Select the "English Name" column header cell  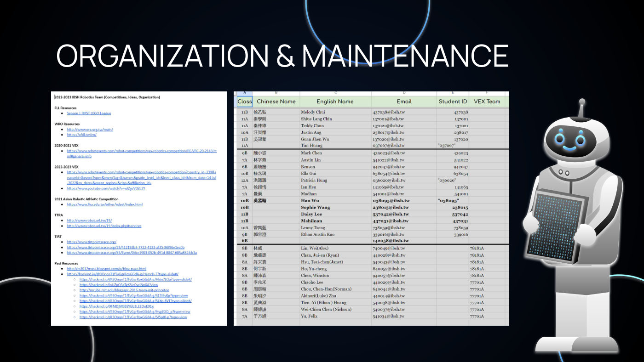click(335, 102)
